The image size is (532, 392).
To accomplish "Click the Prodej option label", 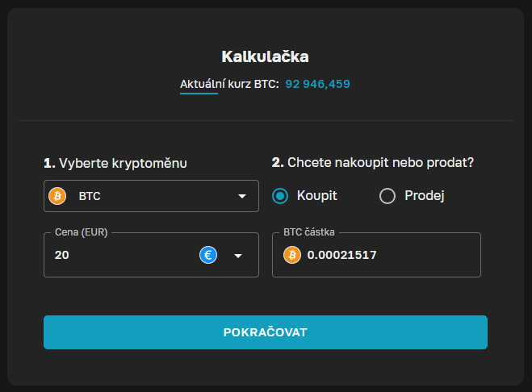I will point(425,196).
